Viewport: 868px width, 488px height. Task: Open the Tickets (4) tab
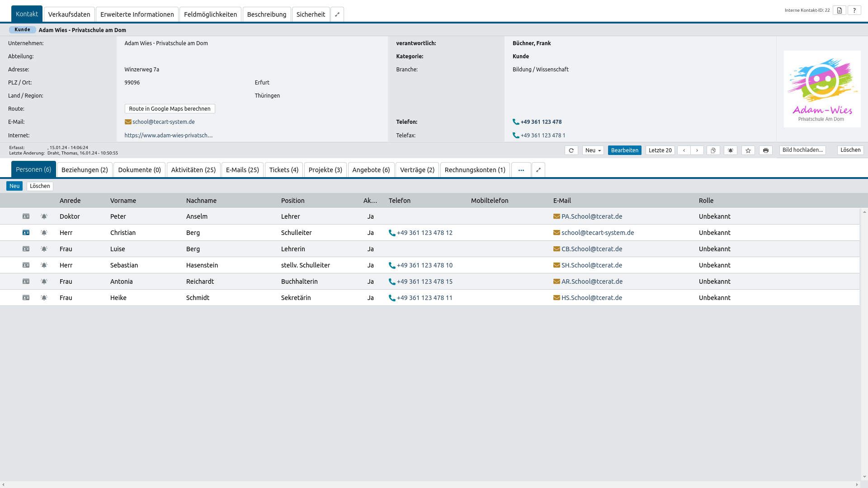click(283, 170)
